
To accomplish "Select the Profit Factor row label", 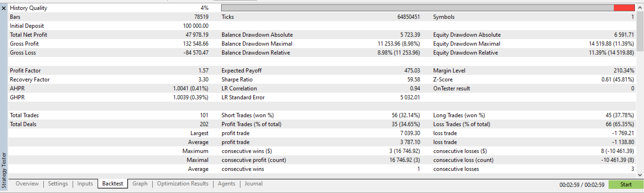I will (23, 71).
